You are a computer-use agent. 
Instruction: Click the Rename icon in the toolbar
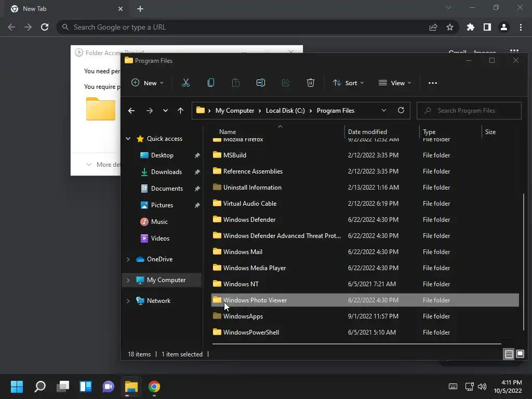pyautogui.click(x=261, y=83)
